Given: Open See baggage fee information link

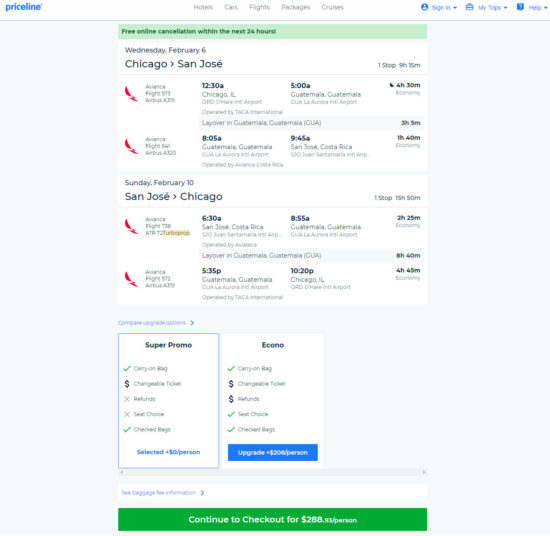Looking at the screenshot, I should coord(159,493).
